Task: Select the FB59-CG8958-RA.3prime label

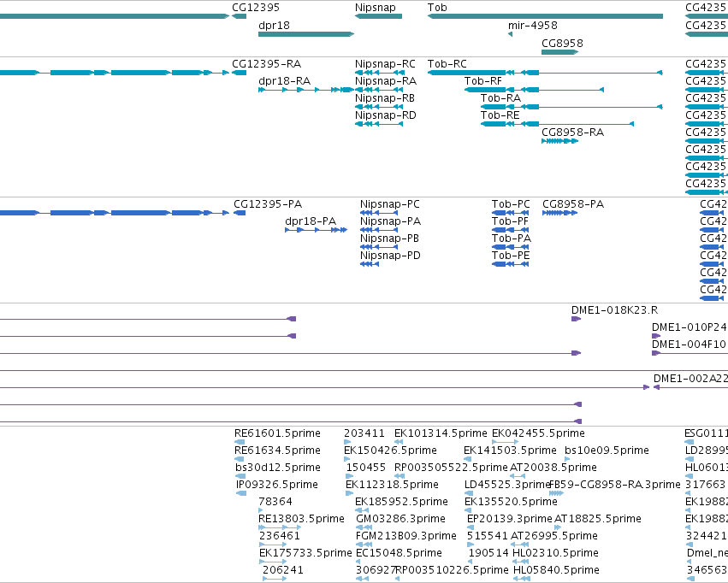Action: [615, 485]
